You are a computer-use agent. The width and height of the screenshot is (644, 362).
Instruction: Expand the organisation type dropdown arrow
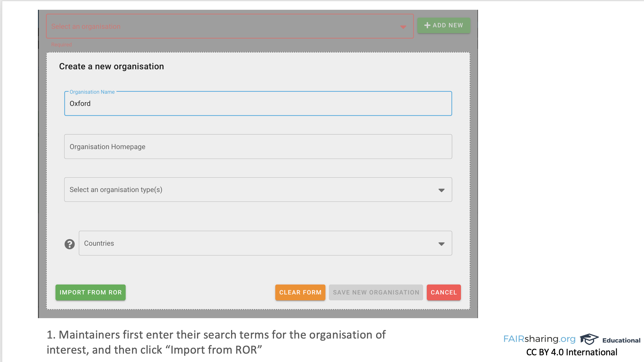click(x=441, y=190)
